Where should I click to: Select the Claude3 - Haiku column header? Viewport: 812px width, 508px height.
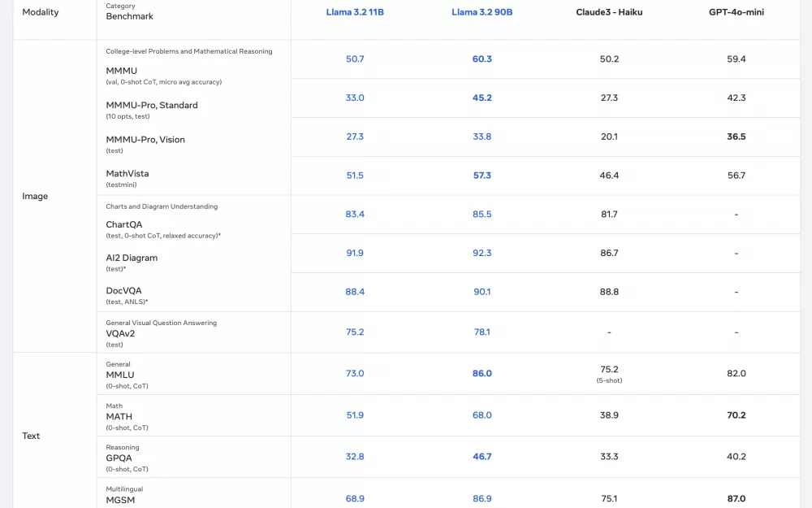pyautogui.click(x=609, y=12)
